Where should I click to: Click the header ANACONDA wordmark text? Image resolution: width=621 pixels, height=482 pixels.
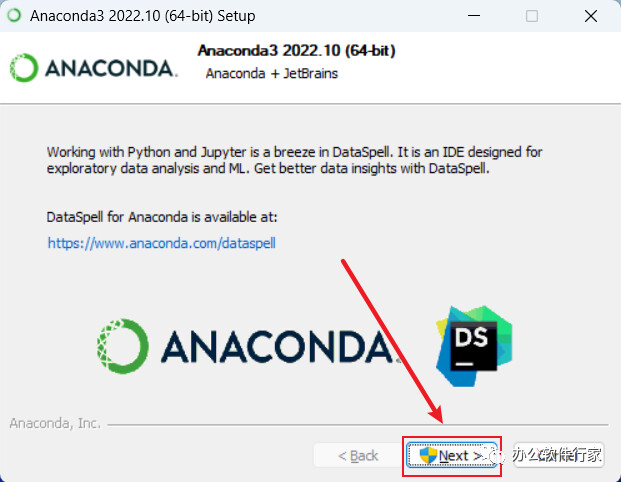point(111,68)
